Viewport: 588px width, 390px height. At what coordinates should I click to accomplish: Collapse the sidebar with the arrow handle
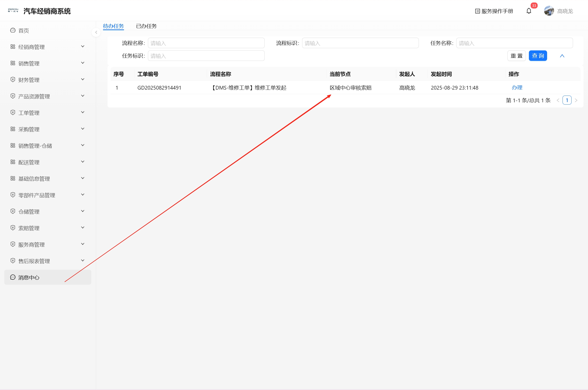pyautogui.click(x=96, y=32)
